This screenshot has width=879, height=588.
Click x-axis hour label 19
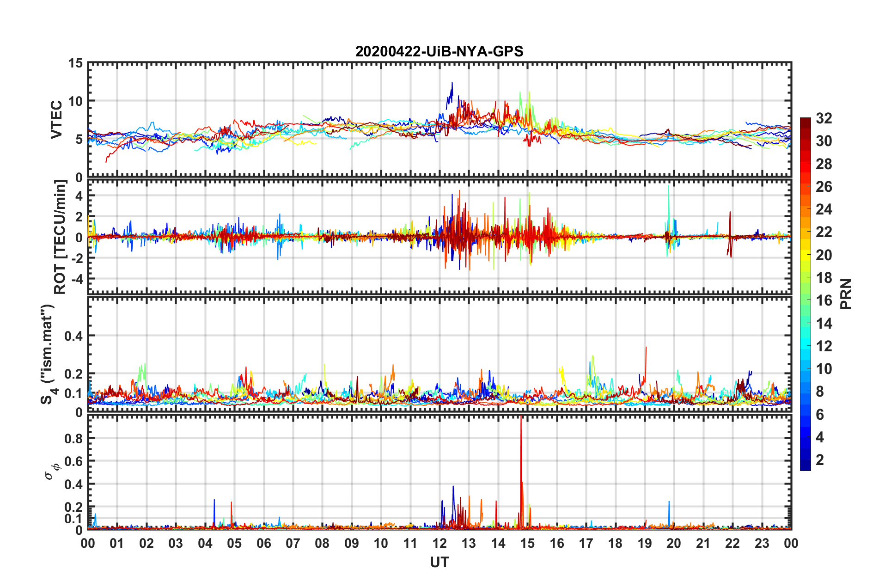click(x=645, y=543)
